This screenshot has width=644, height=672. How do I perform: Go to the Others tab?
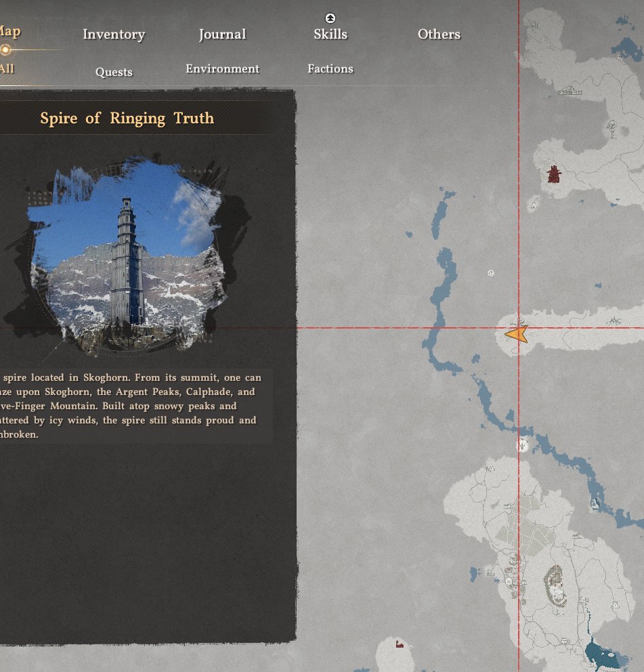pos(439,35)
